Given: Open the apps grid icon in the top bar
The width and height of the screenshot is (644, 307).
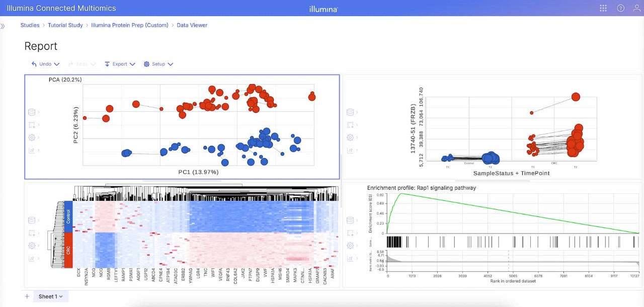Looking at the screenshot, I should tap(603, 8).
